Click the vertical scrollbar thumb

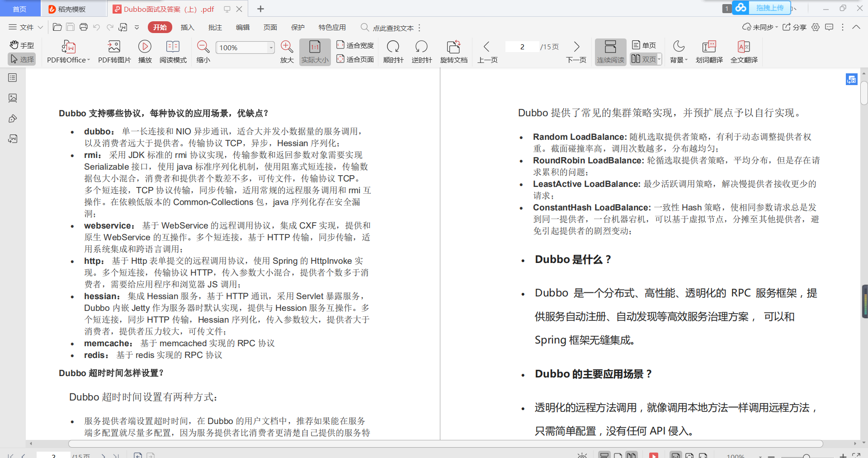[x=864, y=93]
